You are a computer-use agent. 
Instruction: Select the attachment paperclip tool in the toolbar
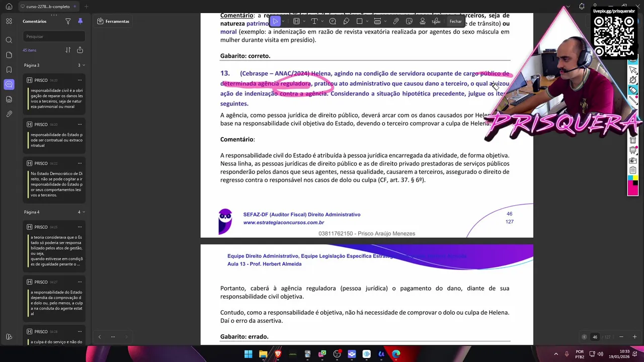tap(396, 21)
